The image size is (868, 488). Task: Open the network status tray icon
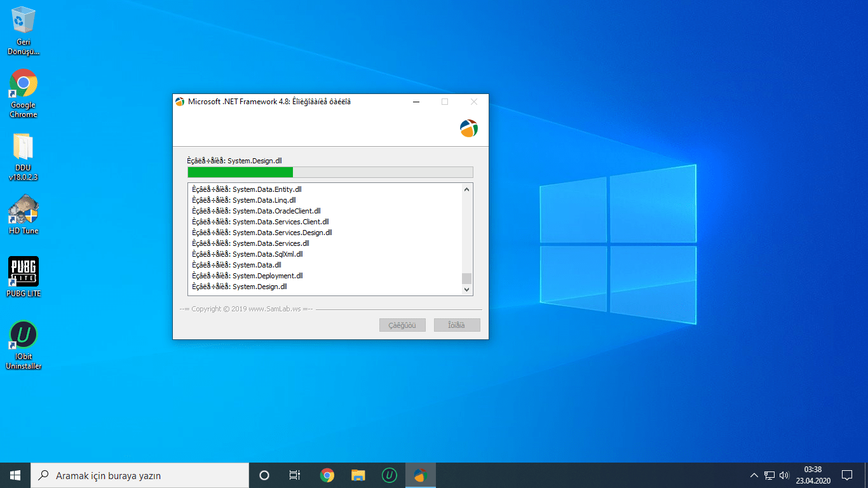pyautogui.click(x=770, y=475)
